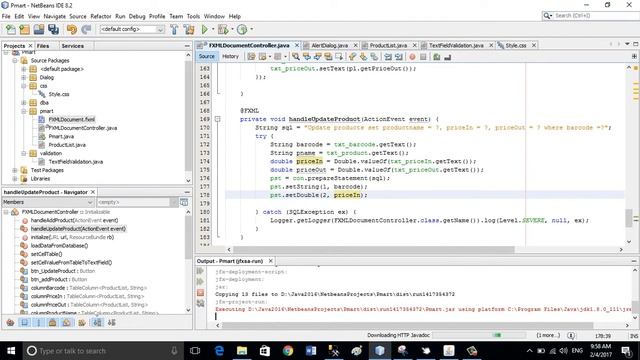
Task: Click the Source view button
Action: (207, 56)
